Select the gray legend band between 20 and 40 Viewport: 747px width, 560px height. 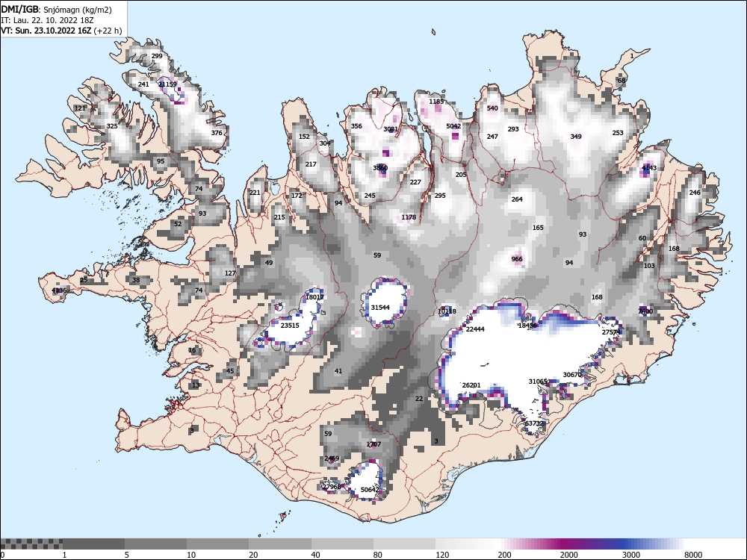click(280, 544)
